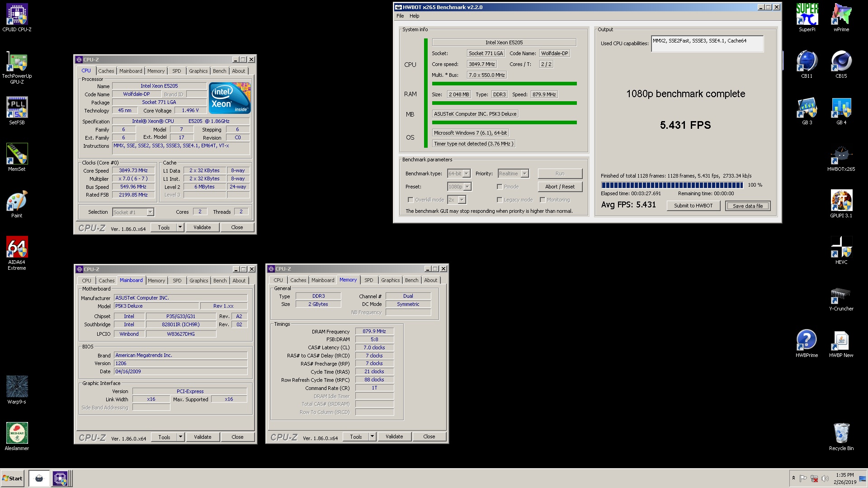Open the MemSet desktop icon

[17, 157]
